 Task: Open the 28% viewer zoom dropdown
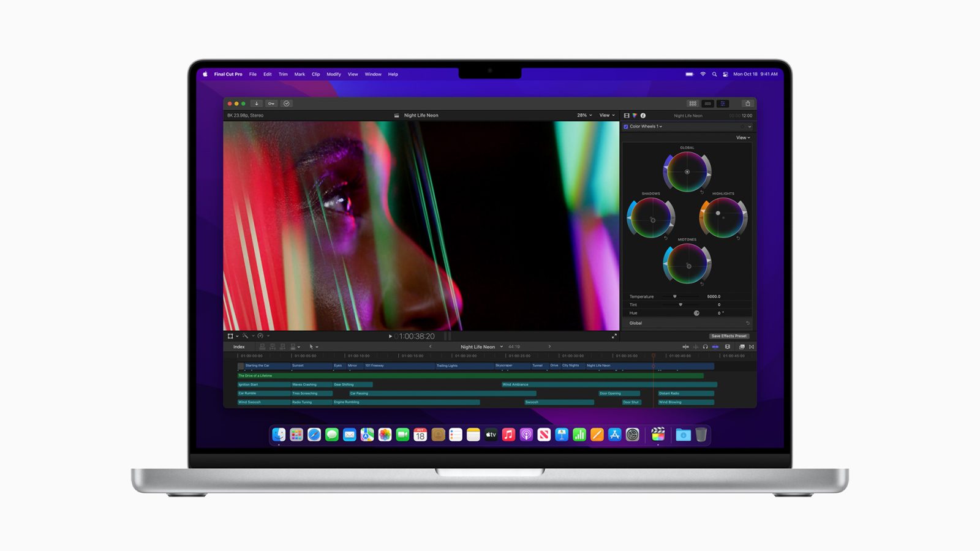(584, 115)
